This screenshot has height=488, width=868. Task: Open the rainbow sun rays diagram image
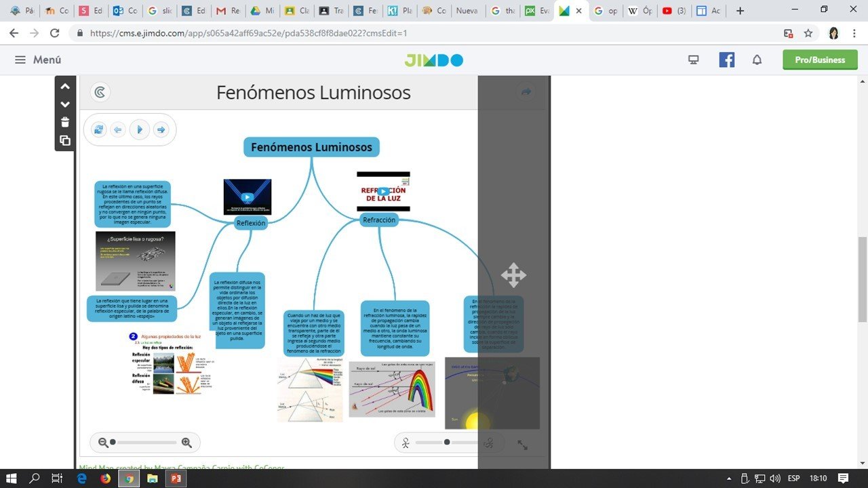tap(392, 389)
